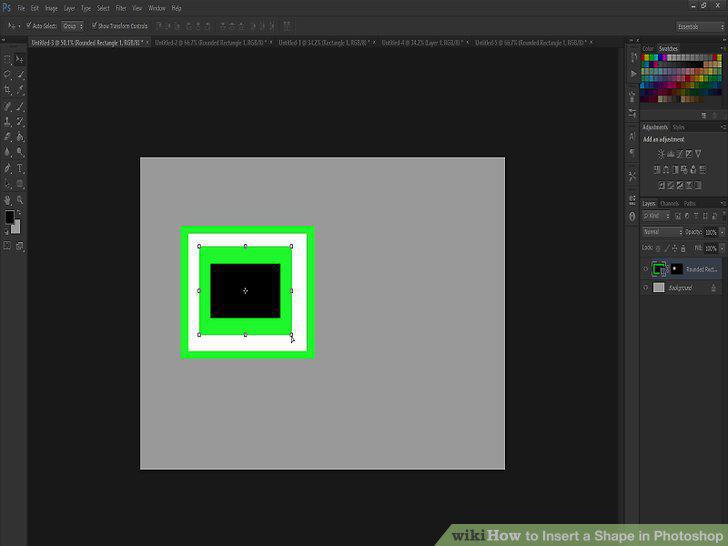Open the Adjustments panel menu

coord(723,127)
